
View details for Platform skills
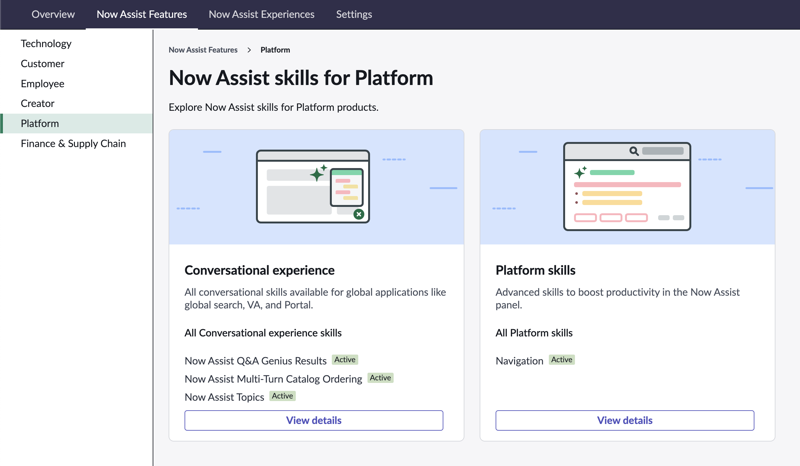(x=625, y=421)
